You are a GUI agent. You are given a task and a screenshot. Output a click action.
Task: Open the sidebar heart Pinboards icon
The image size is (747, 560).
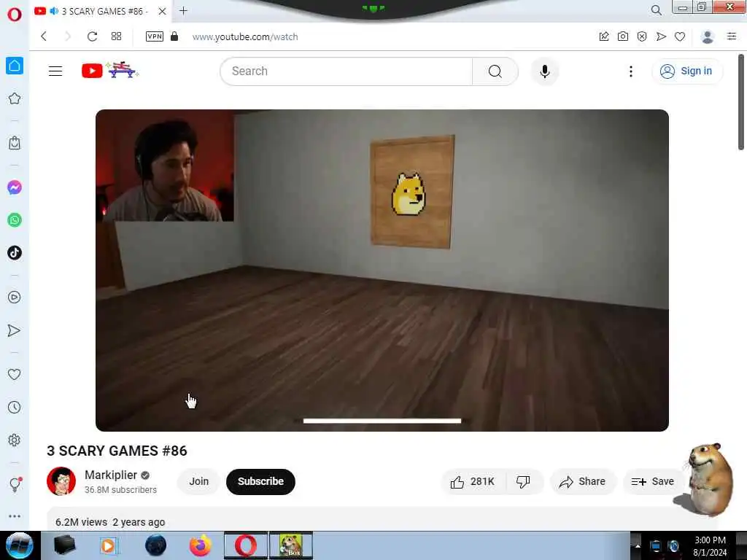[15, 374]
